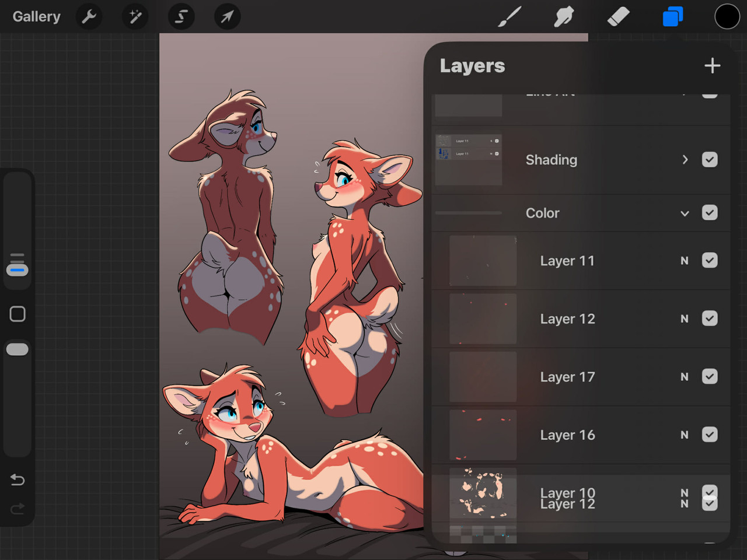Select the Eraser tool
Viewport: 747px width, 560px height.
[618, 16]
